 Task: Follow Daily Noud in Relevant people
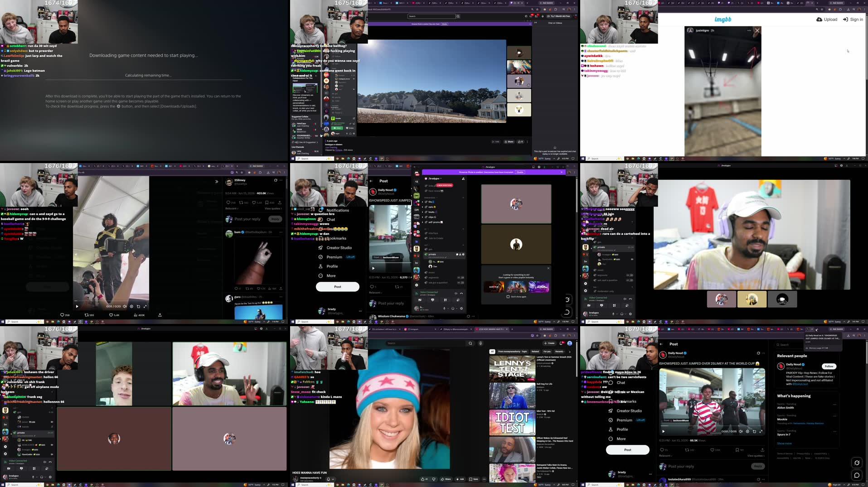click(x=829, y=366)
